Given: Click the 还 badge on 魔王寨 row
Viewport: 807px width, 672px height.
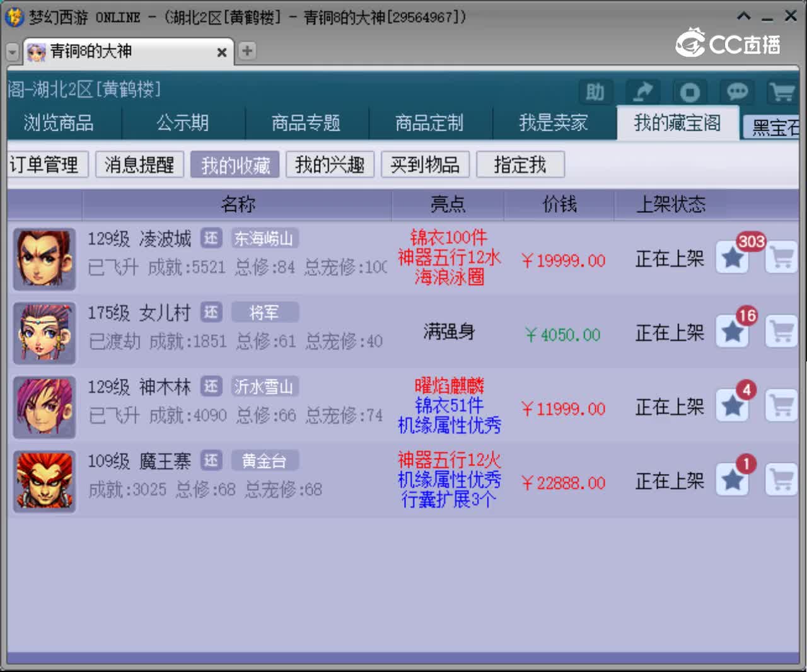Looking at the screenshot, I should click(211, 461).
